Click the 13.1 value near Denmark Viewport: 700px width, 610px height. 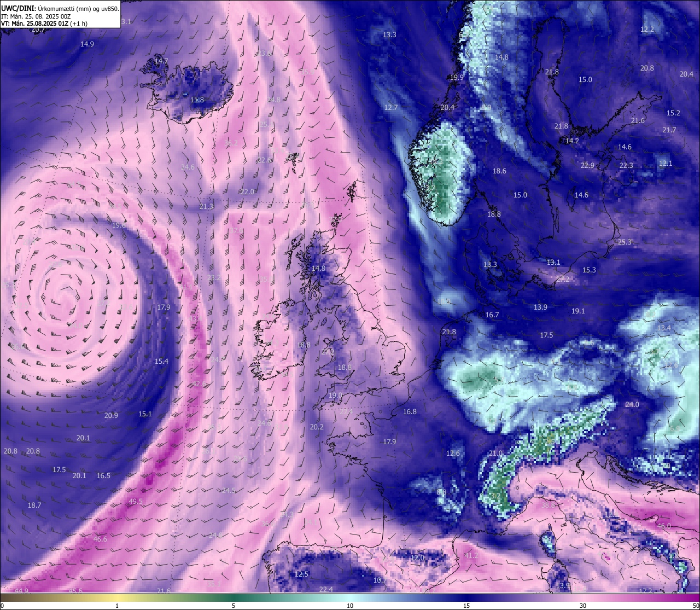pyautogui.click(x=553, y=263)
